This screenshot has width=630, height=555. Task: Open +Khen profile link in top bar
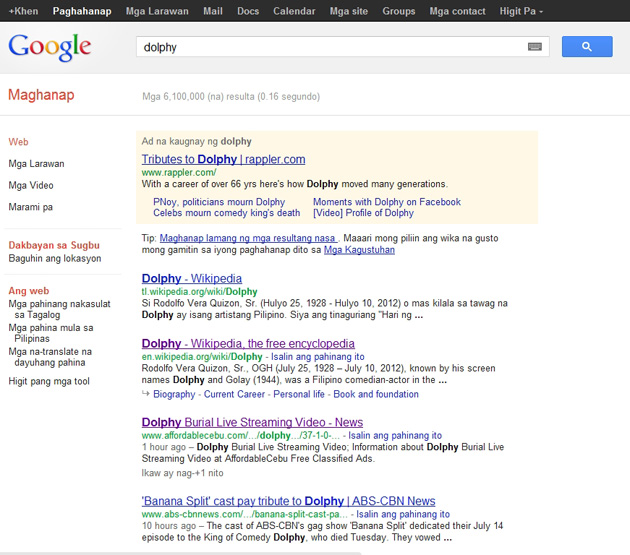click(x=23, y=11)
